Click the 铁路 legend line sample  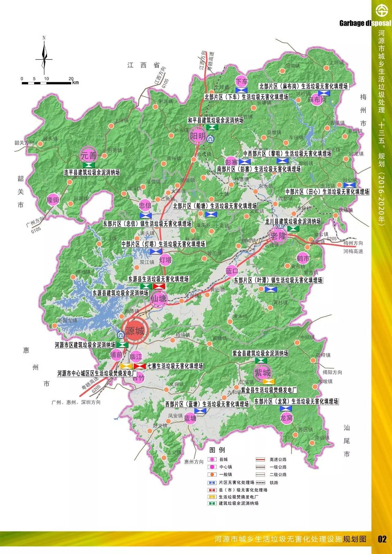tap(260, 482)
